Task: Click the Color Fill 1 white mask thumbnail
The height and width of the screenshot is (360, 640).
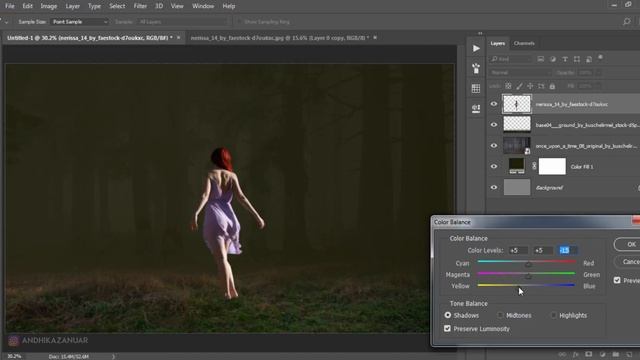Action: pos(552,166)
